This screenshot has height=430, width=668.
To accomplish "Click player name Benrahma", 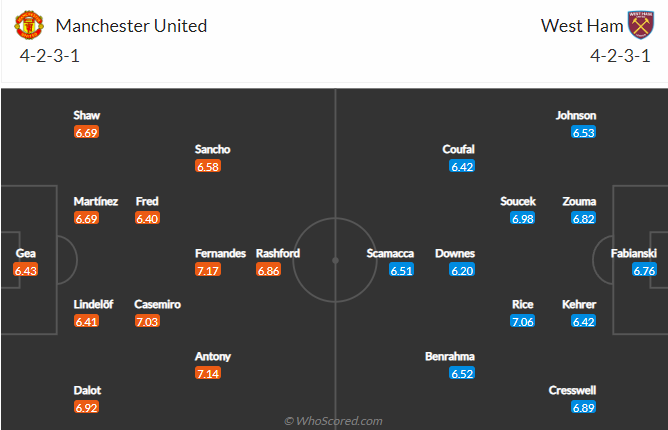I will 449,356.
